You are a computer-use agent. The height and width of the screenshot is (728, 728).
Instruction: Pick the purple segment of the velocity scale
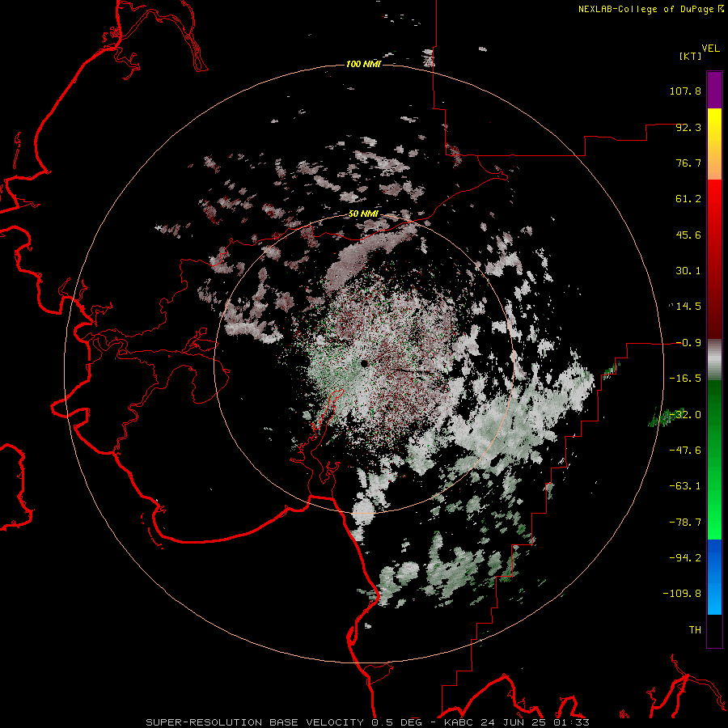pos(714,90)
